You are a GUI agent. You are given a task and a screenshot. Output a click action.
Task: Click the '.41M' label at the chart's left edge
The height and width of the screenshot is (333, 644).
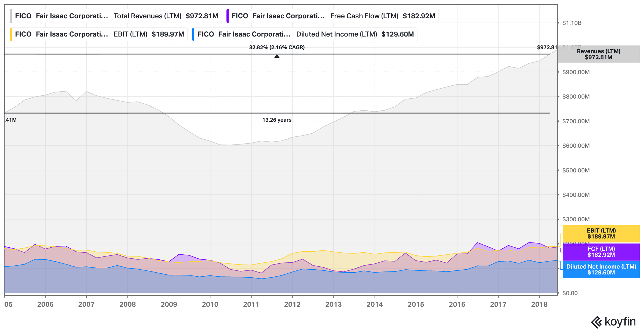point(11,120)
